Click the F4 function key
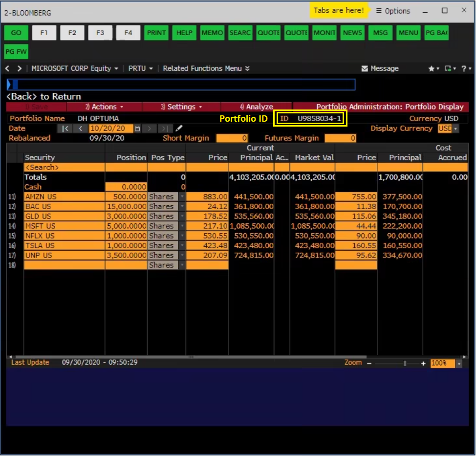Image resolution: width=476 pixels, height=456 pixels. pos(129,33)
